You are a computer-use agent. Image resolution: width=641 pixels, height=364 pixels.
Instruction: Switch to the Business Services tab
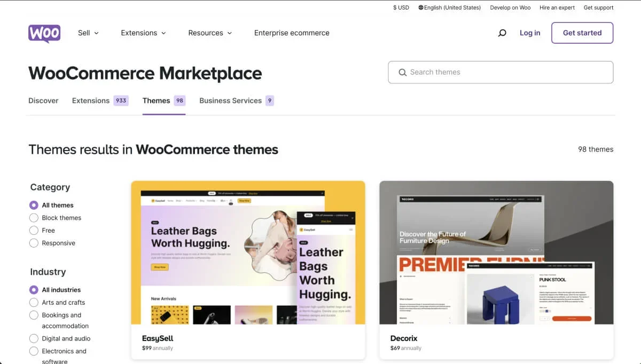pos(230,100)
